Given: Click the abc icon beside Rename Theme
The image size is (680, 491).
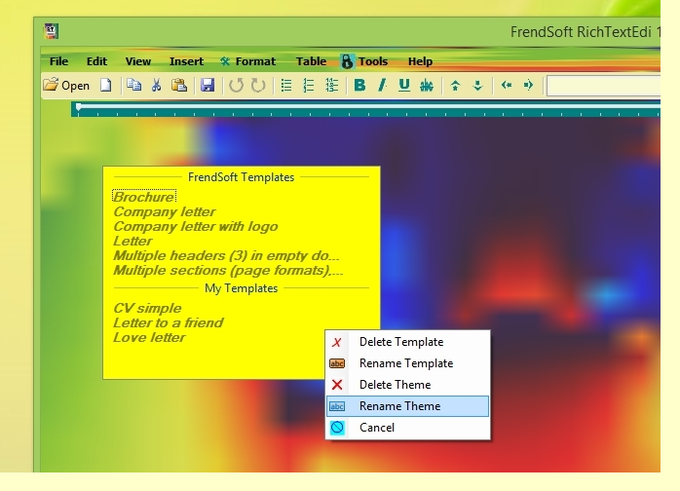Looking at the screenshot, I should point(337,406).
